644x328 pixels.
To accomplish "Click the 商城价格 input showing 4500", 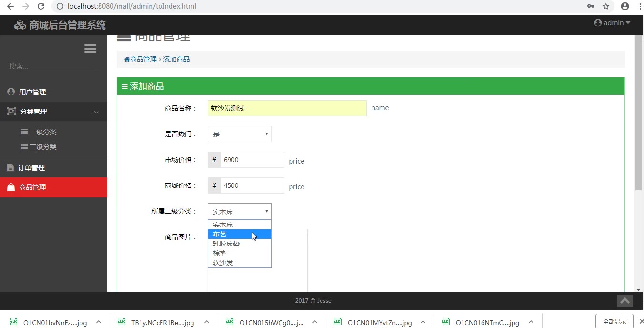I will coord(252,185).
